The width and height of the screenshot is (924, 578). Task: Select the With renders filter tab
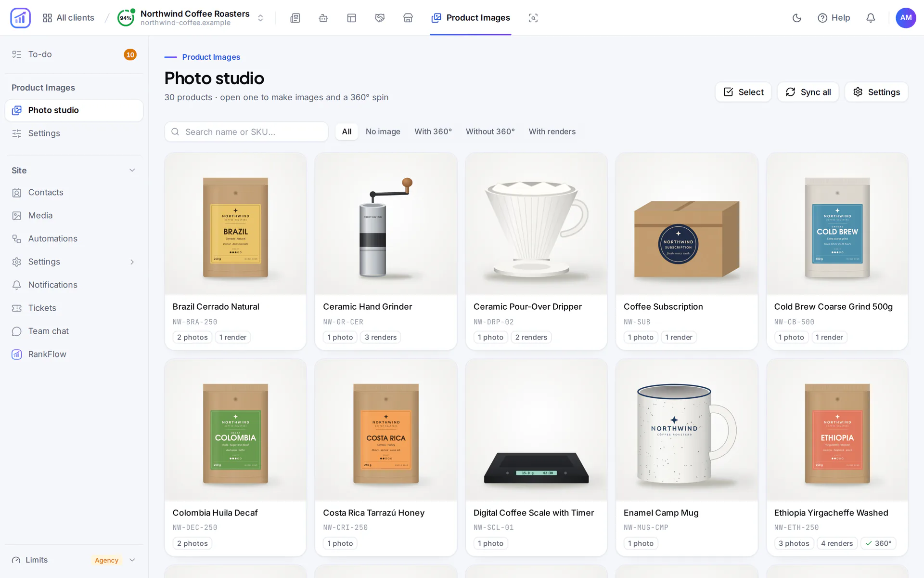pos(552,131)
